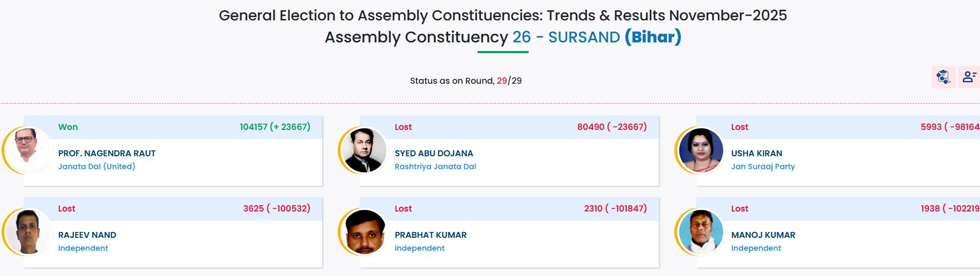The width and height of the screenshot is (980, 276).
Task: Click Prabhat Kumar's candidate photo
Action: tap(364, 232)
